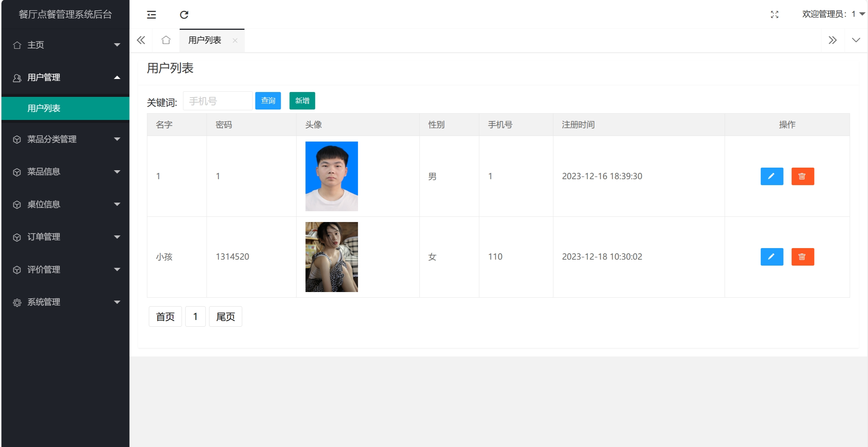The height and width of the screenshot is (447, 868).
Task: Focus the 手机号 keyword input field
Action: coord(217,101)
